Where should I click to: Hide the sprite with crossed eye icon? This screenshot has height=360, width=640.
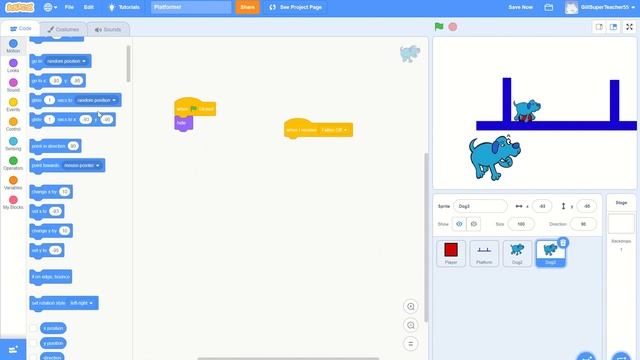tap(473, 224)
